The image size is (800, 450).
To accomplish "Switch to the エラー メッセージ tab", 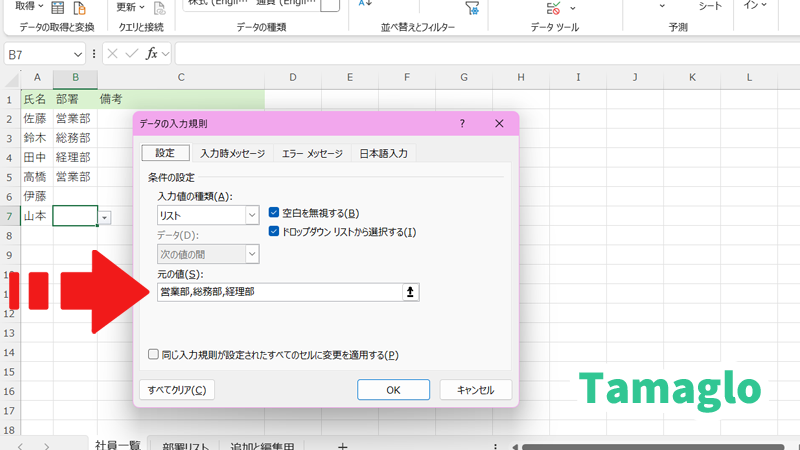I will click(312, 153).
